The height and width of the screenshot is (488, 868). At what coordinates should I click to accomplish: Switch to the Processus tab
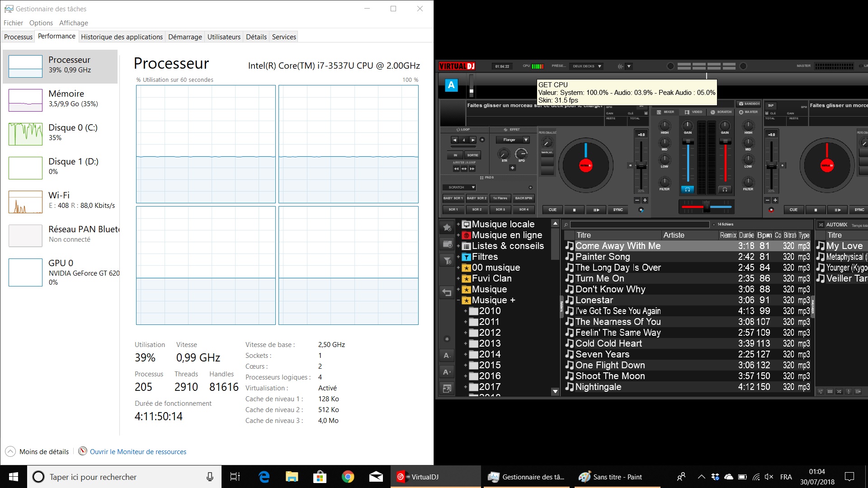(18, 37)
